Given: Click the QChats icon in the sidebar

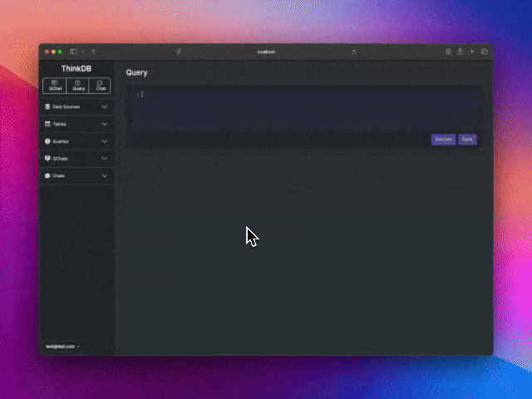Looking at the screenshot, I should point(47,158).
